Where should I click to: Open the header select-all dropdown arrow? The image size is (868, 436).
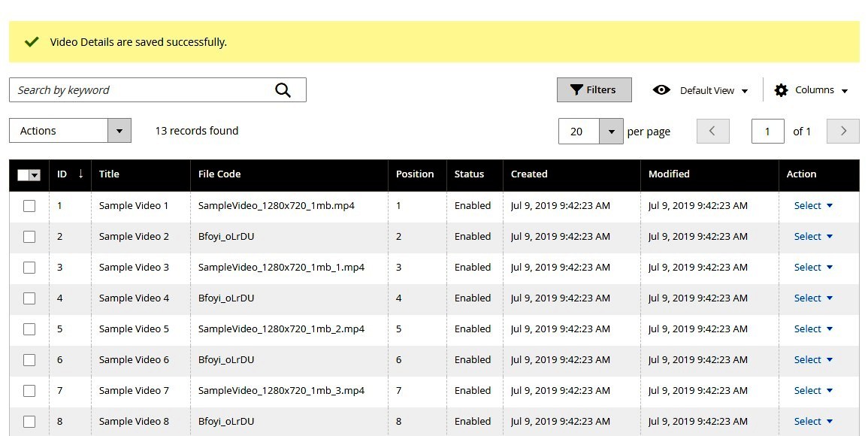pyautogui.click(x=35, y=175)
